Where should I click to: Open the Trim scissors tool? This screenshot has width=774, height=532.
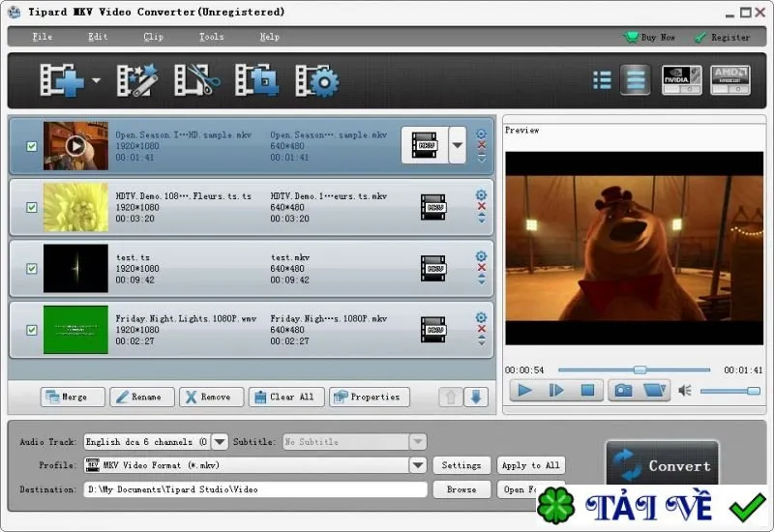coord(197,80)
